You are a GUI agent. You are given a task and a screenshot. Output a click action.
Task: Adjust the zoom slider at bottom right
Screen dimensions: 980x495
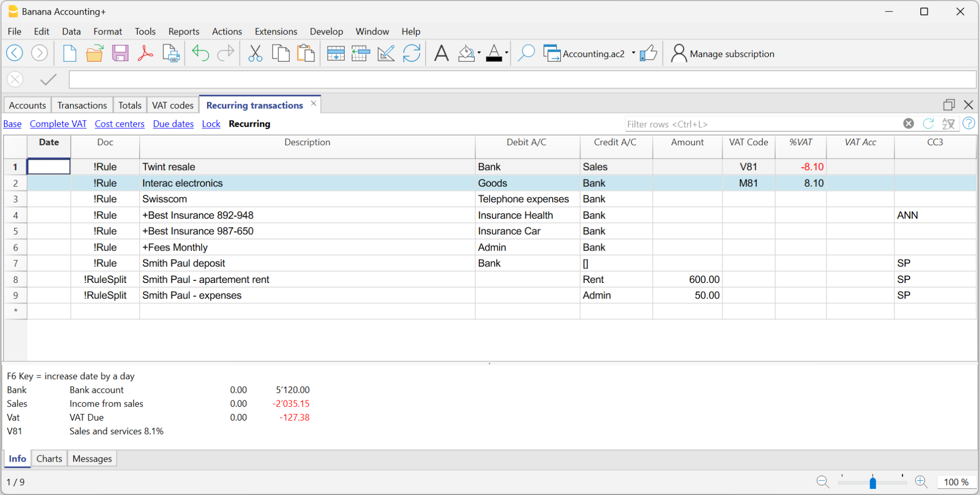[873, 482]
